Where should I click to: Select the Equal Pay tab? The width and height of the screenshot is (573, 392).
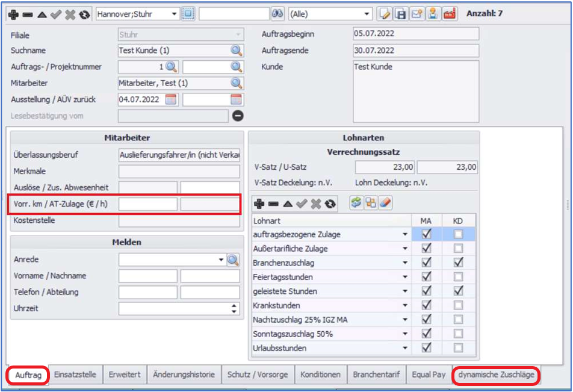click(x=429, y=375)
